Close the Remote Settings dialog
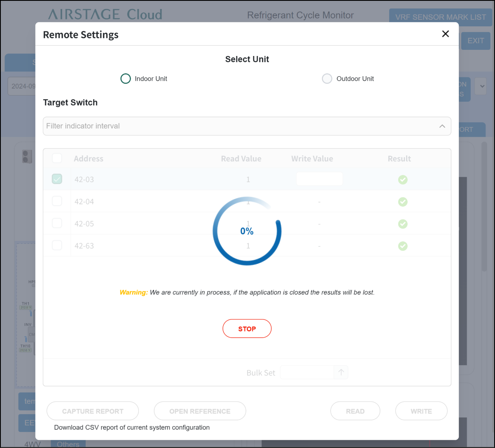The width and height of the screenshot is (495, 448). [445, 34]
